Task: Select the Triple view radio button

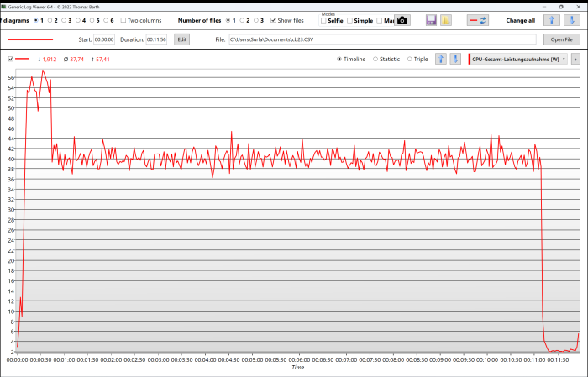Action: [x=410, y=60]
